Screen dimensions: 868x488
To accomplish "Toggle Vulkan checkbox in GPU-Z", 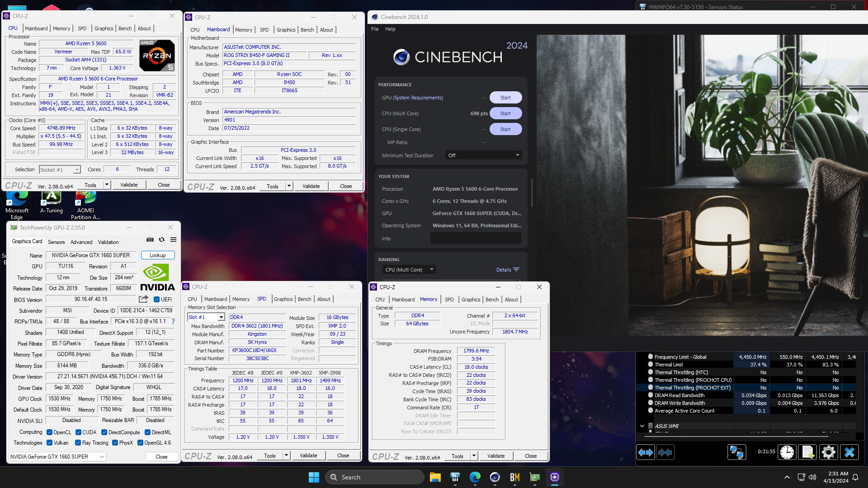I will [50, 443].
